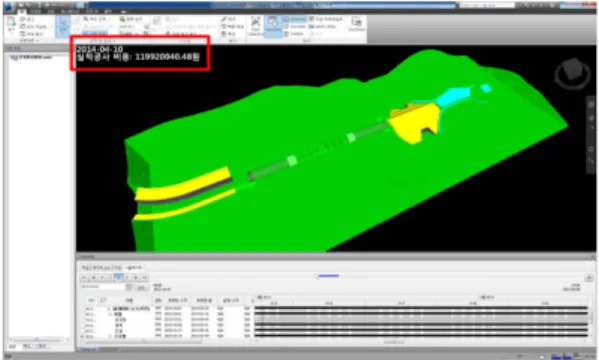Open the Clash Detective tool
The image size is (599, 360).
pos(256,26)
